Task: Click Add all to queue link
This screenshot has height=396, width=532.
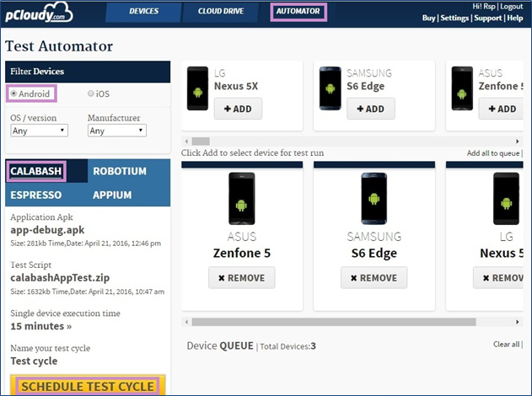Action: click(x=493, y=153)
